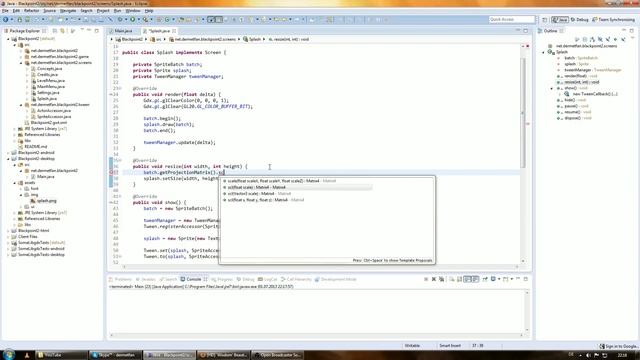Switch to the Debug perspective

coord(580,20)
